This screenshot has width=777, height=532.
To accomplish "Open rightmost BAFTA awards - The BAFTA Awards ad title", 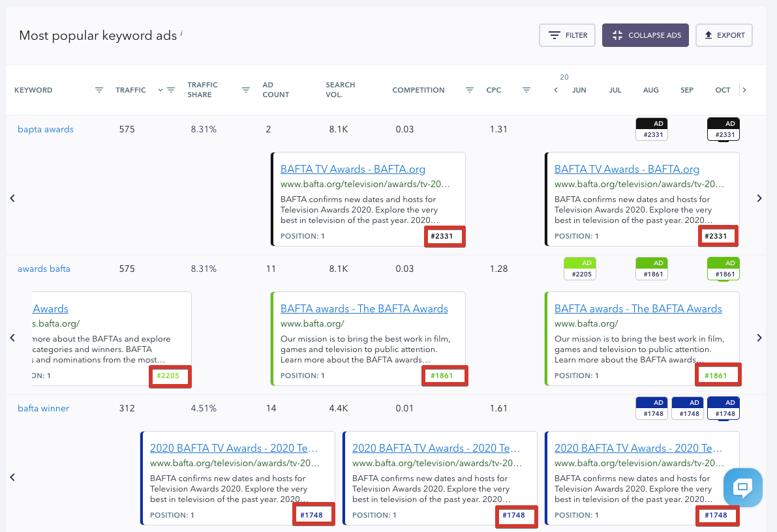I will tap(638, 309).
